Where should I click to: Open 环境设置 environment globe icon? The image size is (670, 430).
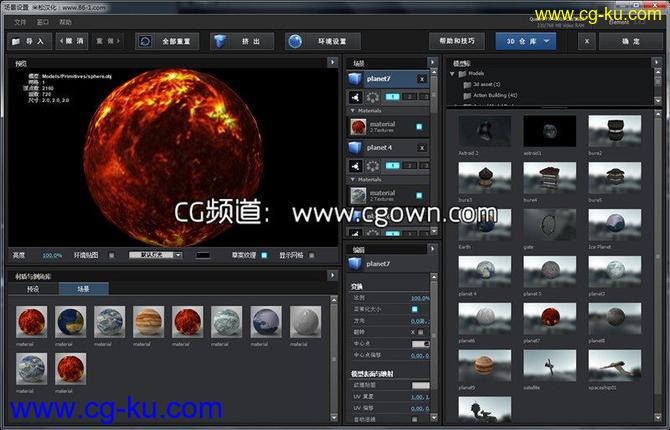pos(295,41)
